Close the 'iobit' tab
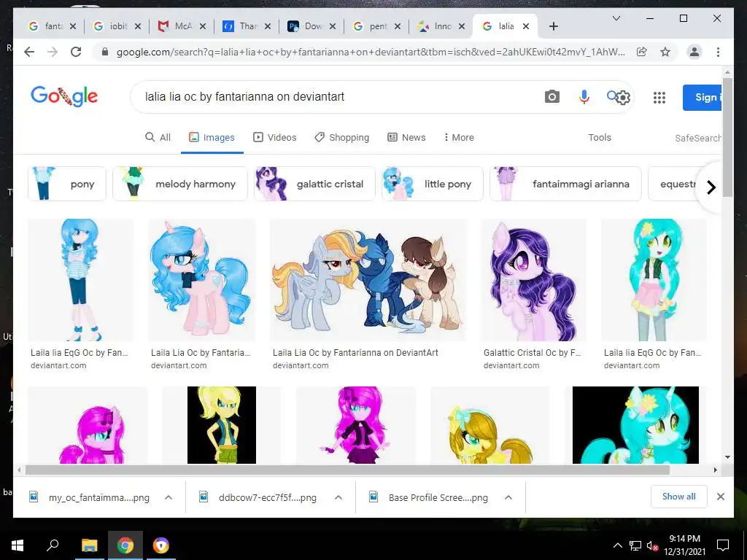 click(138, 26)
